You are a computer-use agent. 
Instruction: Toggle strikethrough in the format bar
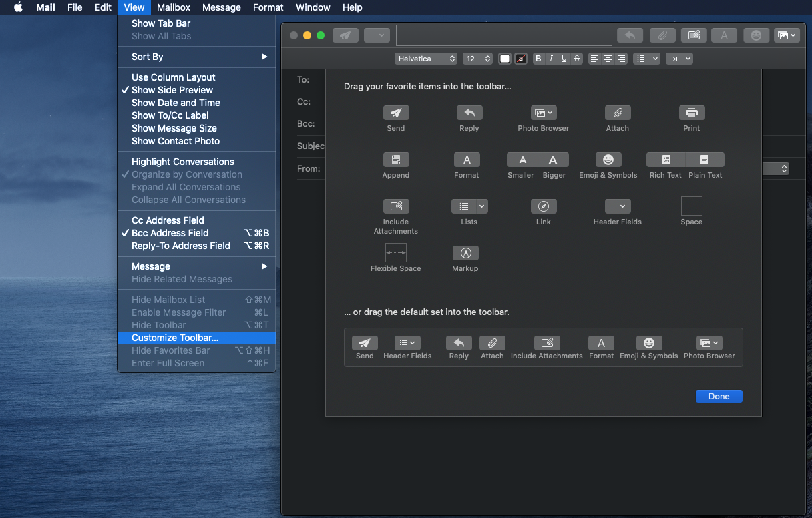(x=577, y=59)
